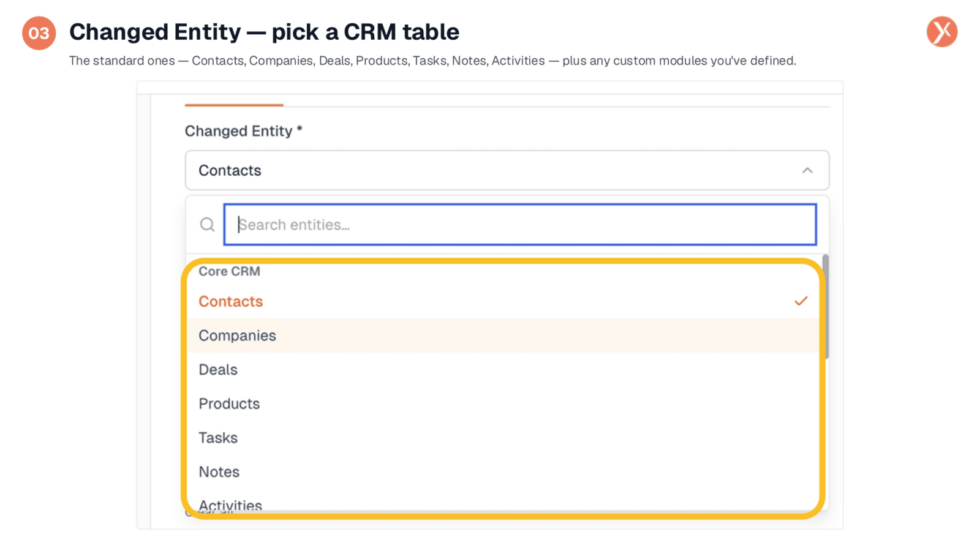Click the magnifier search icon
980x551 pixels.
(x=207, y=225)
